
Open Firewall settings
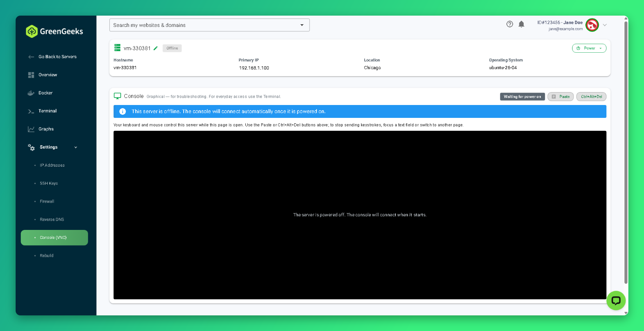coord(47,201)
